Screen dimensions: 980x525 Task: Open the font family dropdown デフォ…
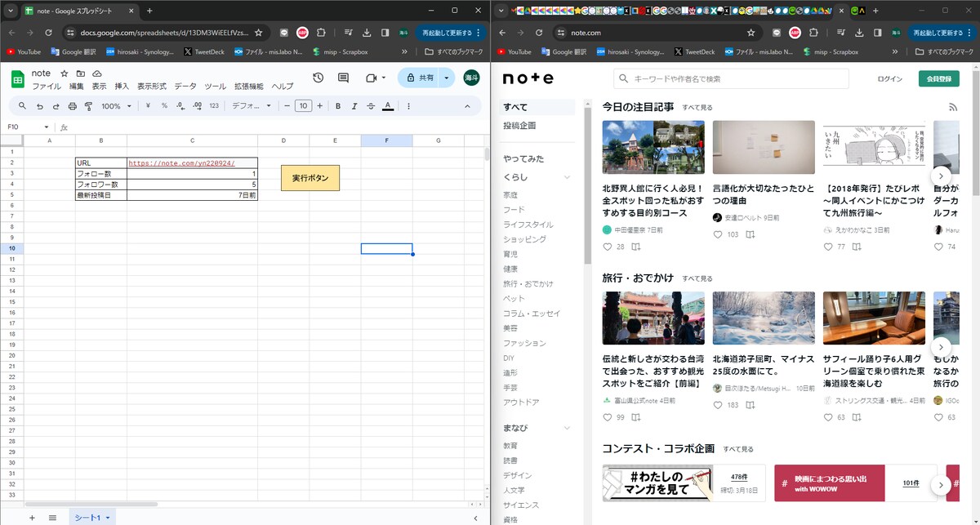pyautogui.click(x=252, y=106)
